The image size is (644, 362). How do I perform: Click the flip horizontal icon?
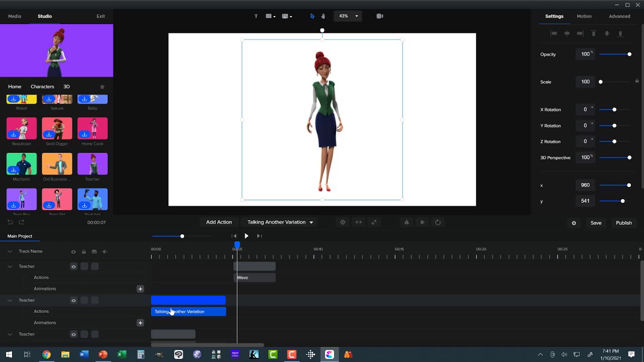(x=407, y=222)
